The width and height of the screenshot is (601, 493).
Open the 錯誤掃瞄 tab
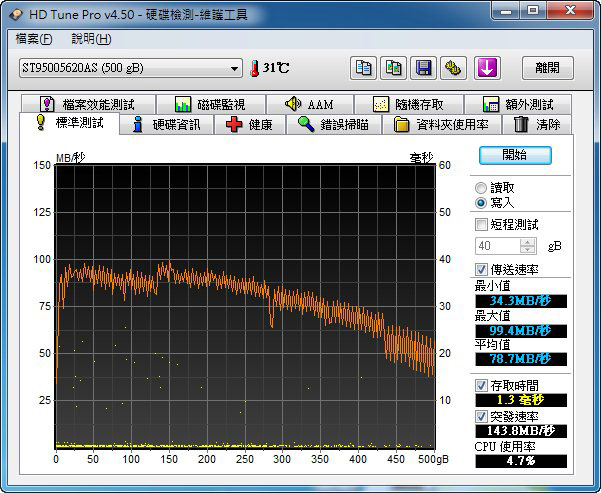tap(333, 124)
